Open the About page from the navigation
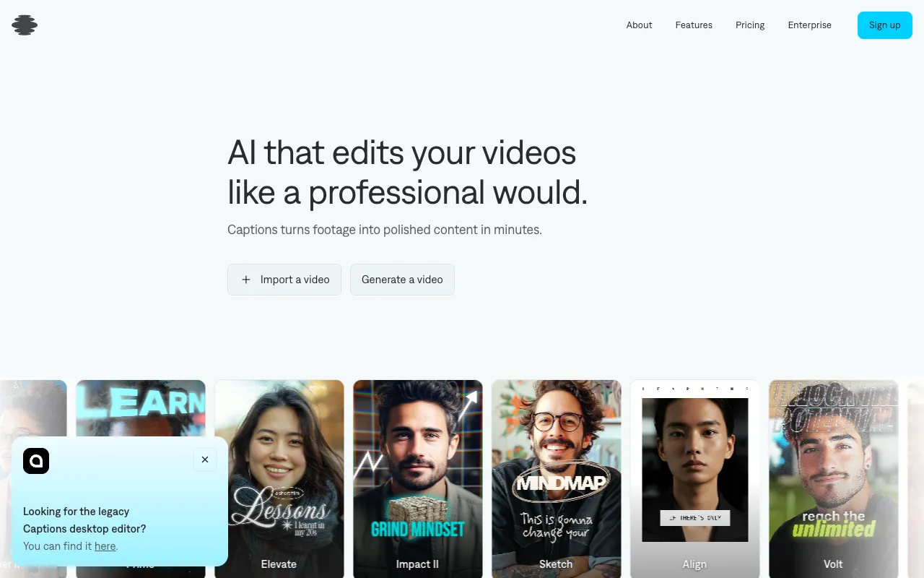The height and width of the screenshot is (578, 924). 639,25
